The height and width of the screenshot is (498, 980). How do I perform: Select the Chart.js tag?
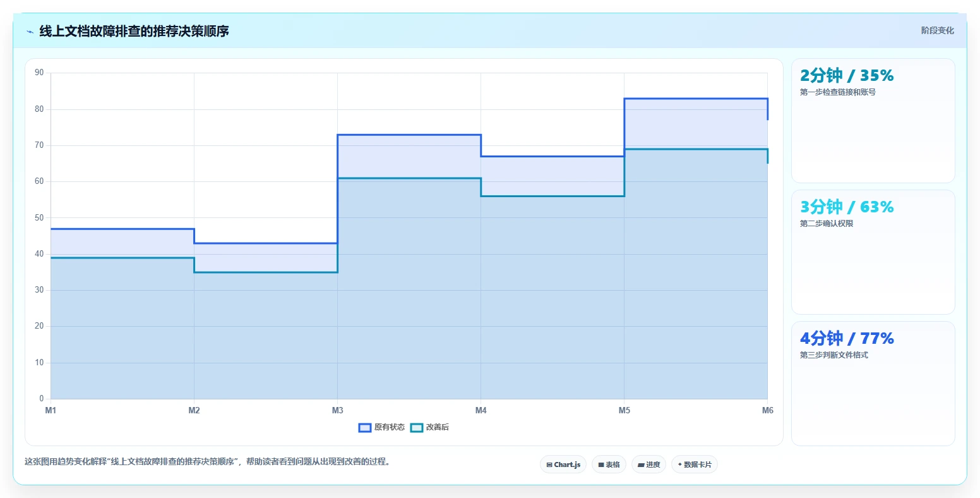pyautogui.click(x=563, y=465)
